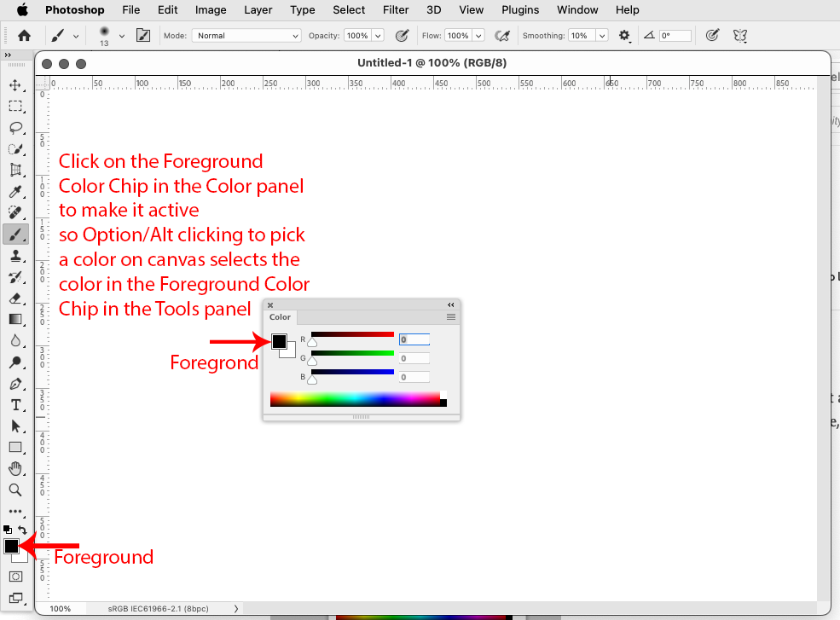Open the Edit menu
This screenshot has height=620, width=840.
tap(168, 9)
